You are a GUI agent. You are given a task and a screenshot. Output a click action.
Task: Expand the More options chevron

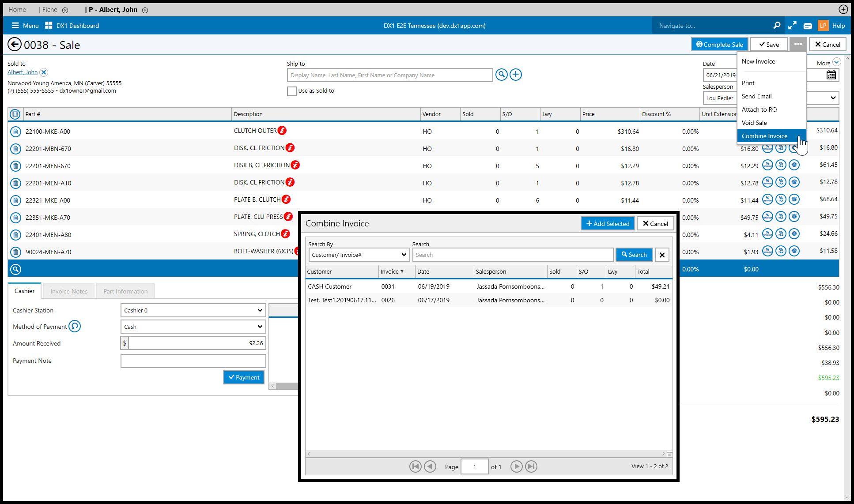[836, 63]
